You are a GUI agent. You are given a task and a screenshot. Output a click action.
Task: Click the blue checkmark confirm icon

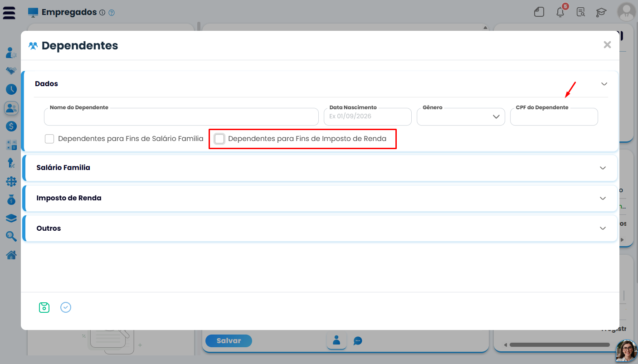(66, 307)
